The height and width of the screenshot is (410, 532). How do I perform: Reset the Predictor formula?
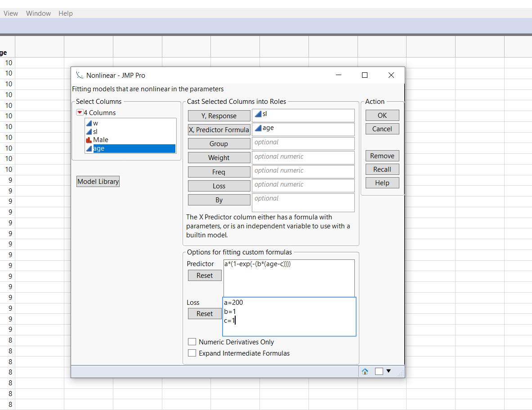pyautogui.click(x=205, y=275)
